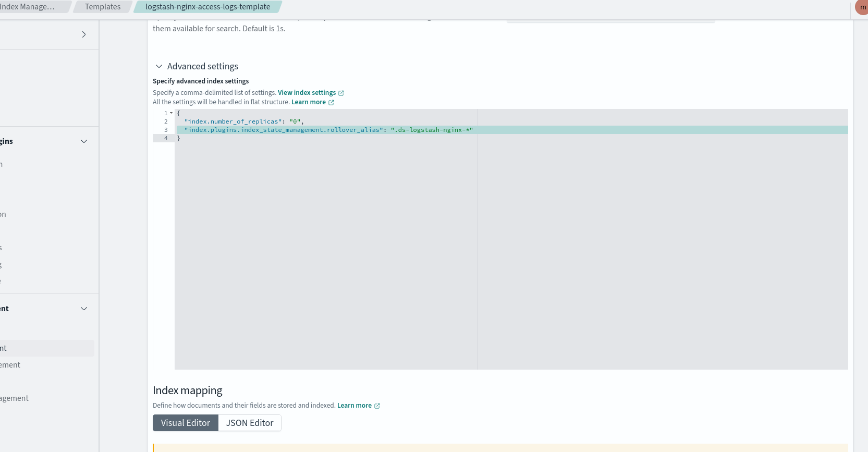This screenshot has width=868, height=452.
Task: Switch index mapping to JSON Editor
Action: point(250,423)
